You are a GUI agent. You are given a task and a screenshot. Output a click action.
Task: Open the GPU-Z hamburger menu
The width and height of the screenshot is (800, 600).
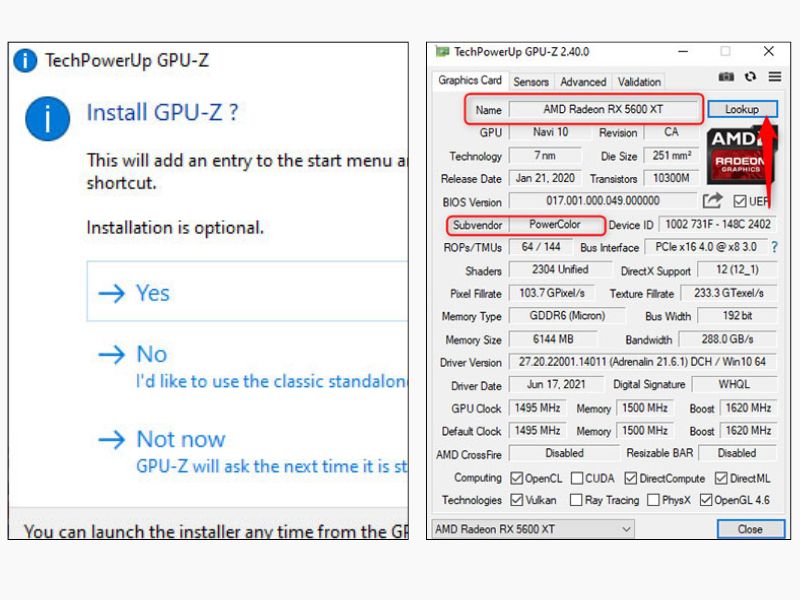click(774, 78)
